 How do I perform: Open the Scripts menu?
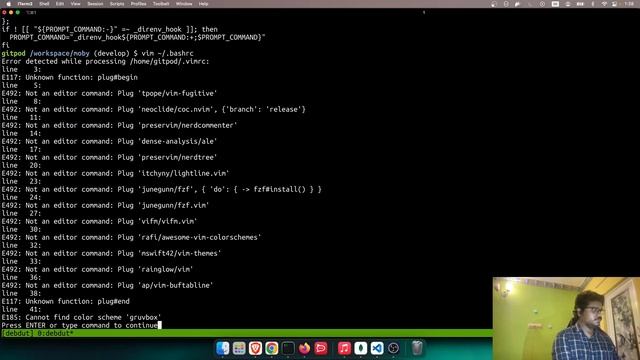(117, 4)
